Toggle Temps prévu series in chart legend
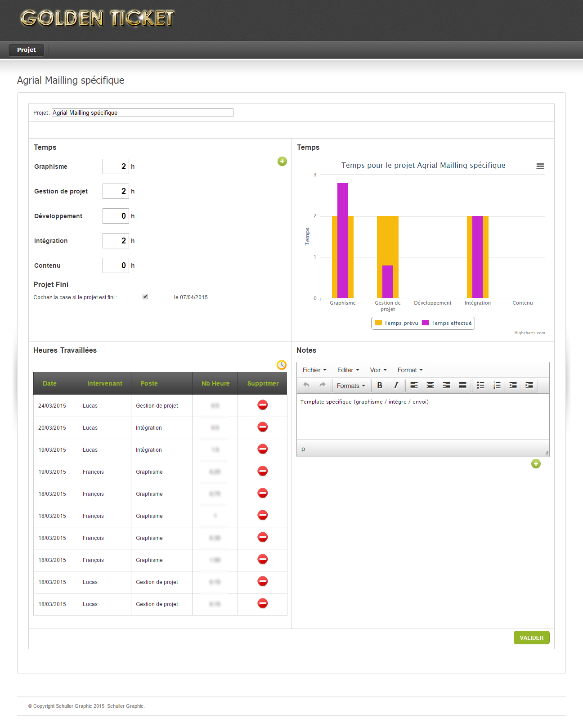Image resolution: width=583 pixels, height=728 pixels. (396, 323)
